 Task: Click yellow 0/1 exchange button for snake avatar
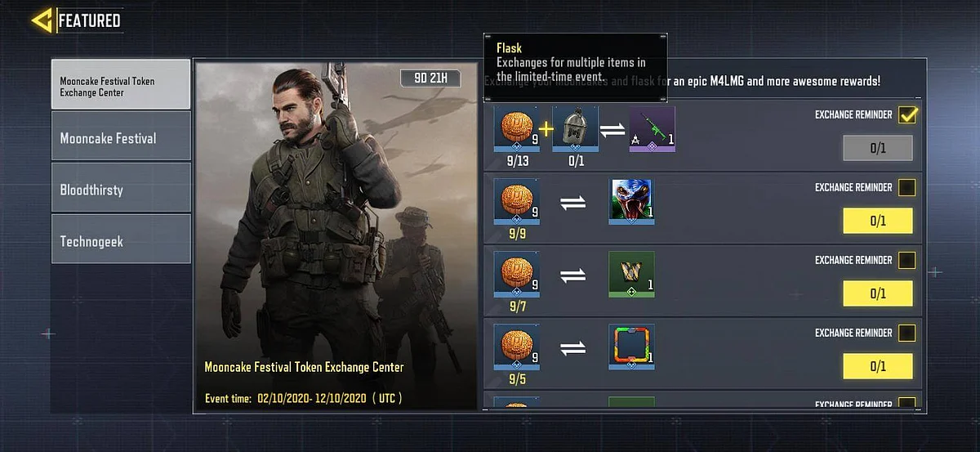[878, 221]
